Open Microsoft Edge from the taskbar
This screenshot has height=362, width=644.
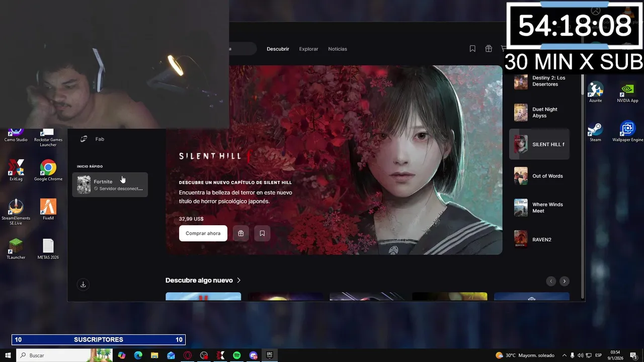(x=138, y=355)
